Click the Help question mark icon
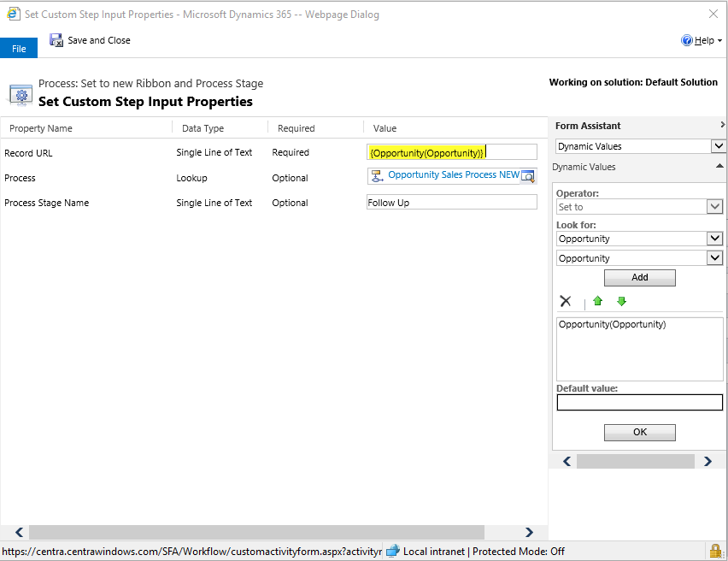 click(x=686, y=39)
